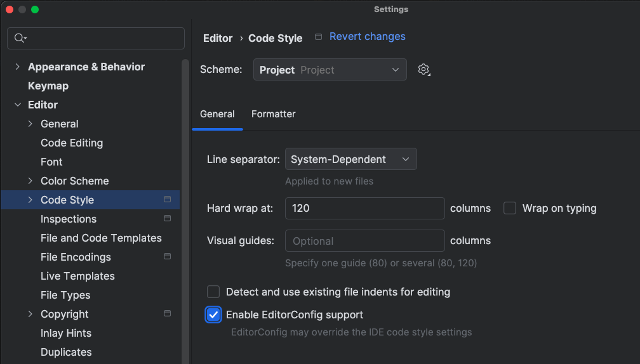Click project-level icon beside Code Style
Image resolution: width=640 pixels, height=364 pixels.
tap(168, 200)
